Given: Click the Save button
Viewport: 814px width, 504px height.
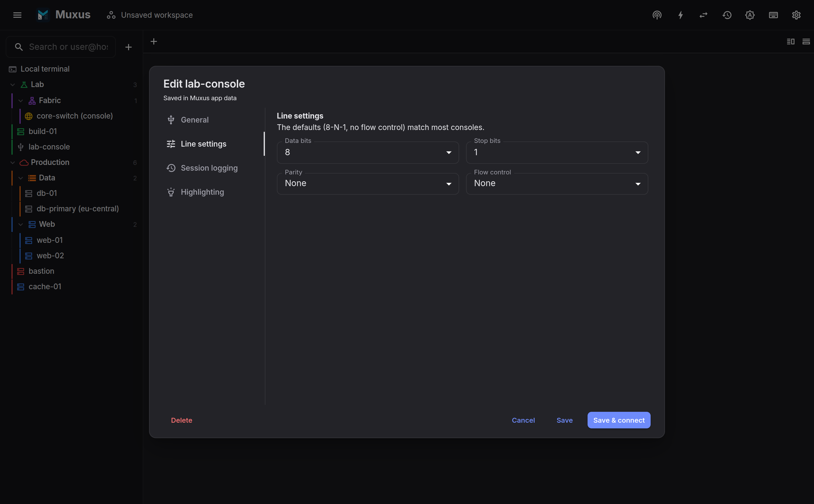Looking at the screenshot, I should tap(564, 420).
